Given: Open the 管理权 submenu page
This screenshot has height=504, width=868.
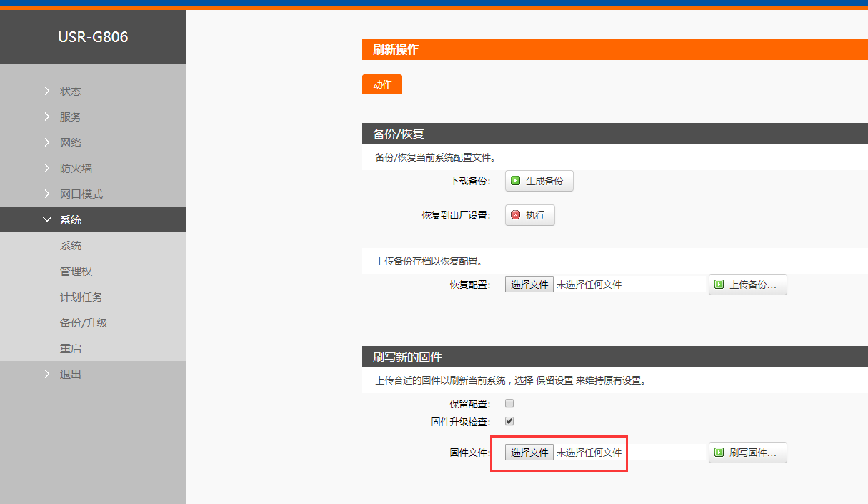Looking at the screenshot, I should coord(76,271).
